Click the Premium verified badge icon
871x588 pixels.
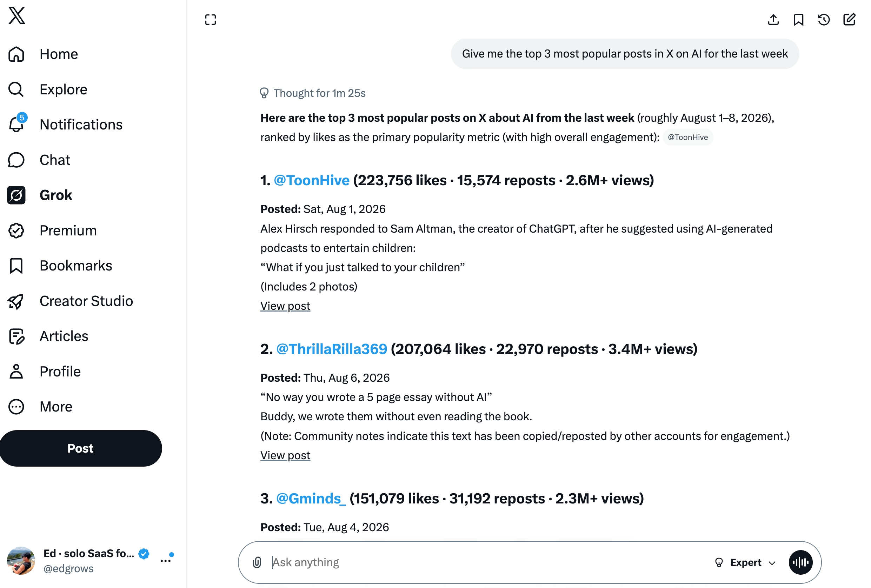(x=16, y=230)
